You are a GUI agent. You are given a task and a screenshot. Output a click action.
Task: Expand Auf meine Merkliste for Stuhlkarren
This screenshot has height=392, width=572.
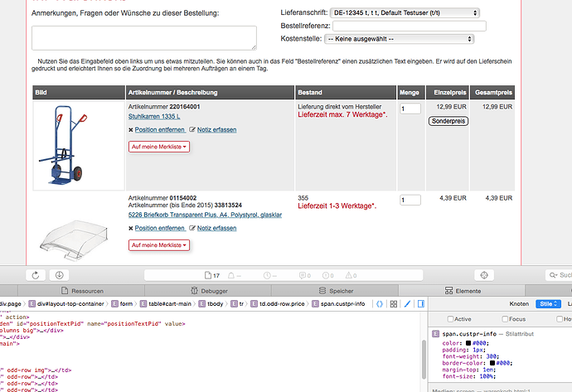pos(159,147)
